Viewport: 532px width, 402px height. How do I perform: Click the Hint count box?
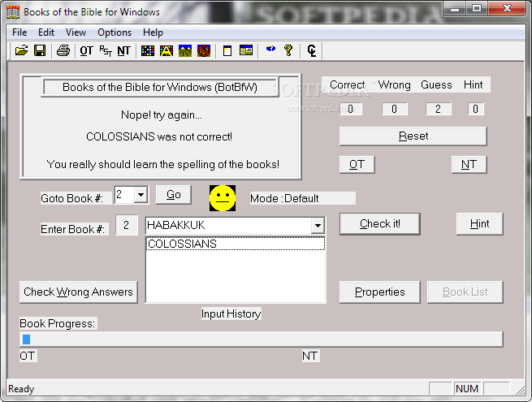[x=476, y=109]
